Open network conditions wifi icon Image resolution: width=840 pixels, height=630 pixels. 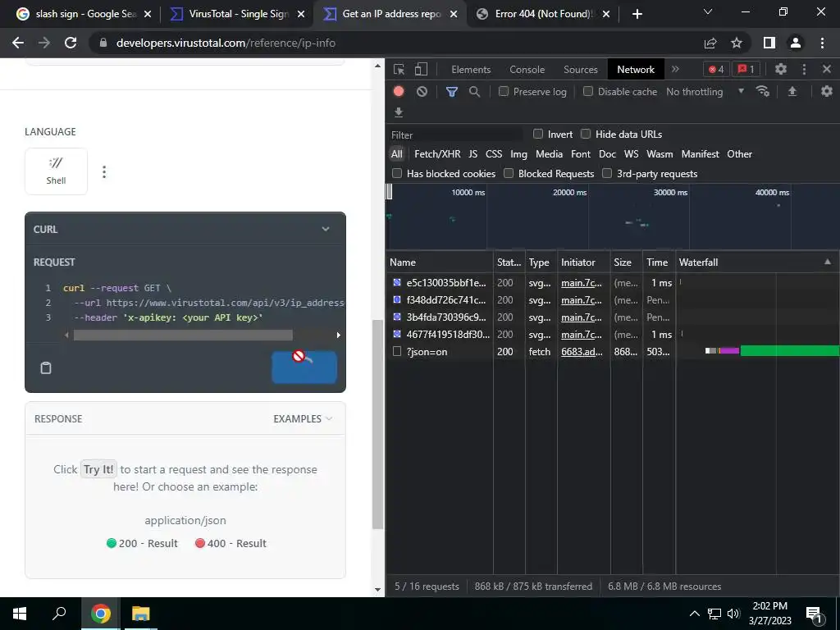[x=763, y=91]
